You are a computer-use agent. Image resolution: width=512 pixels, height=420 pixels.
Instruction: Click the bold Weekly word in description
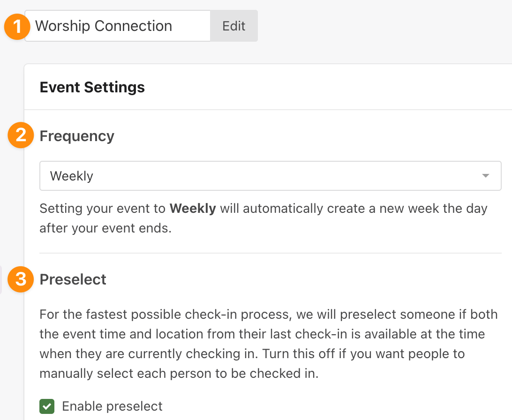[x=193, y=208]
